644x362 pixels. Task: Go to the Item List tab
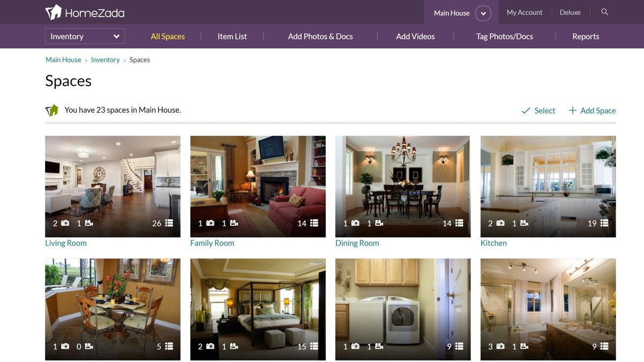pyautogui.click(x=232, y=36)
